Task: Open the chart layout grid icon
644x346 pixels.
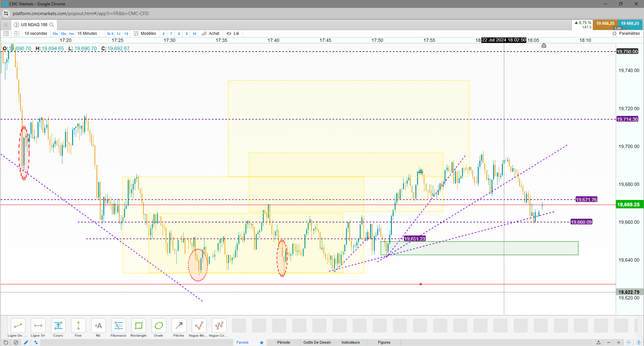Action: coord(17,33)
